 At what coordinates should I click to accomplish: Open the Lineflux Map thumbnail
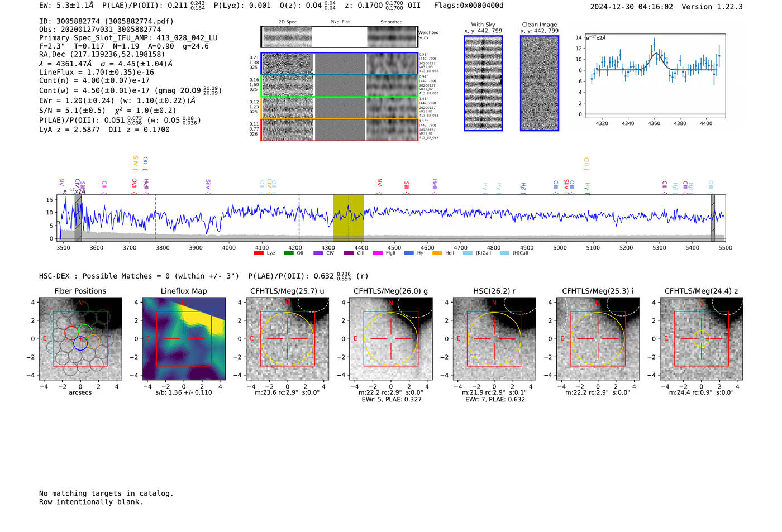tap(184, 339)
